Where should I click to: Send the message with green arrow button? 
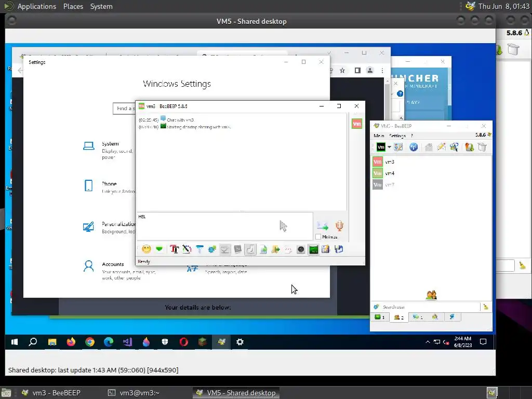322,225
